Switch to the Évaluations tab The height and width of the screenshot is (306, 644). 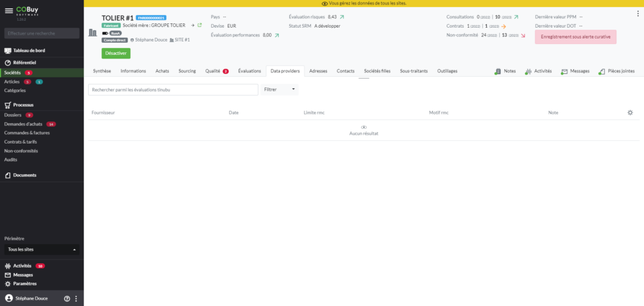pyautogui.click(x=249, y=71)
